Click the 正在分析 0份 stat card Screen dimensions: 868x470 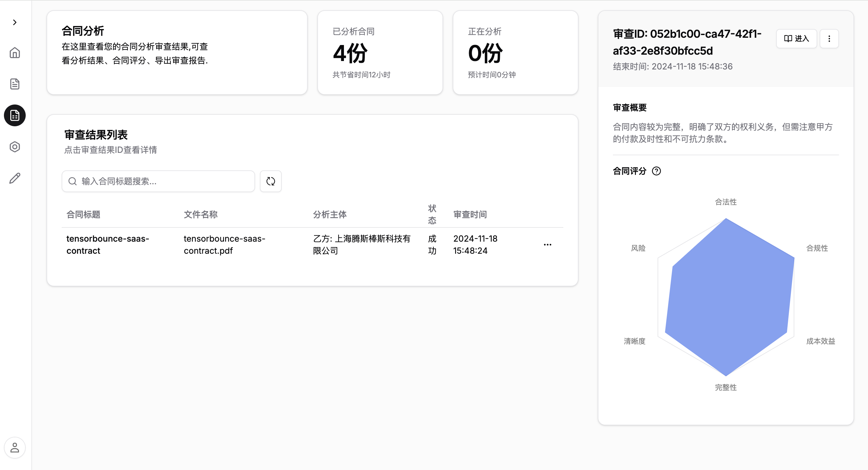coord(515,53)
